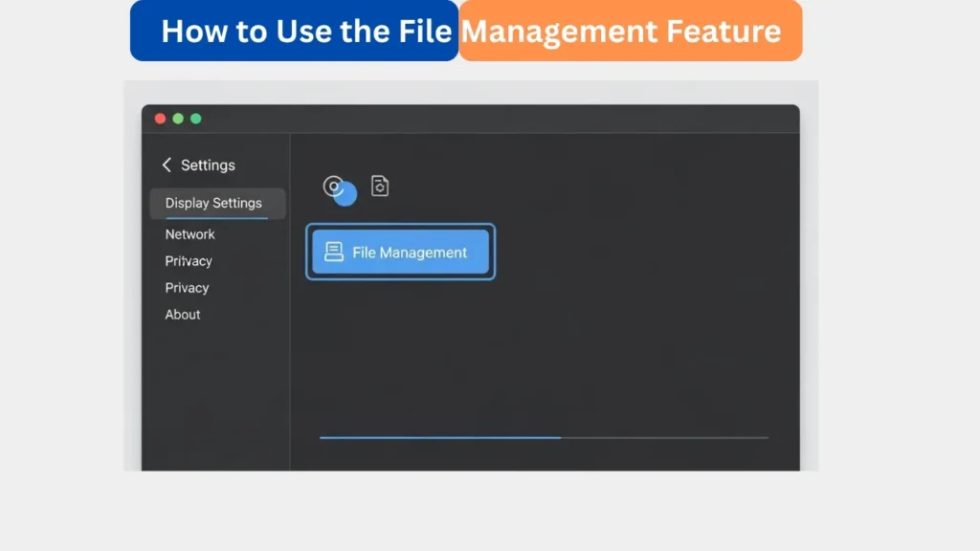Click the Settings header text
This screenshot has height=551, width=980.
(x=207, y=165)
